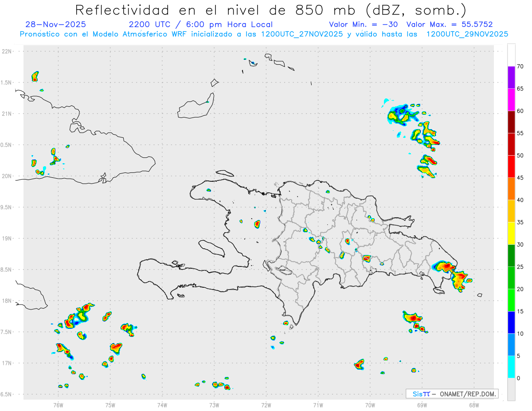
Task: Select the color bar label '25'
Action: [x=520, y=267]
